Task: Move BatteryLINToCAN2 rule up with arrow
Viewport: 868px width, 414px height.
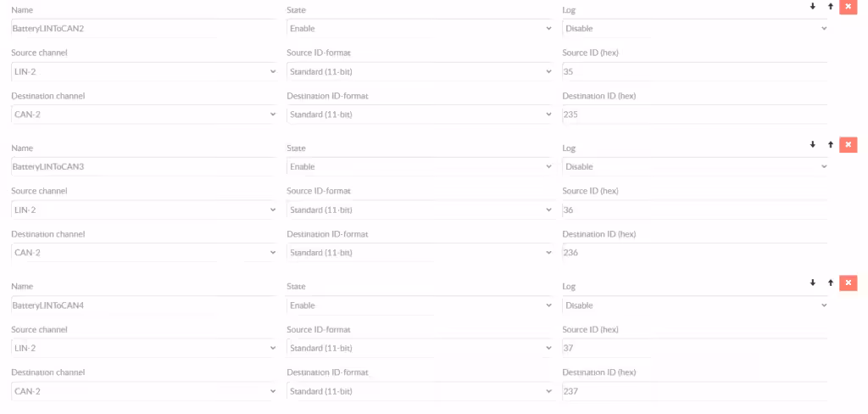Action: click(831, 7)
